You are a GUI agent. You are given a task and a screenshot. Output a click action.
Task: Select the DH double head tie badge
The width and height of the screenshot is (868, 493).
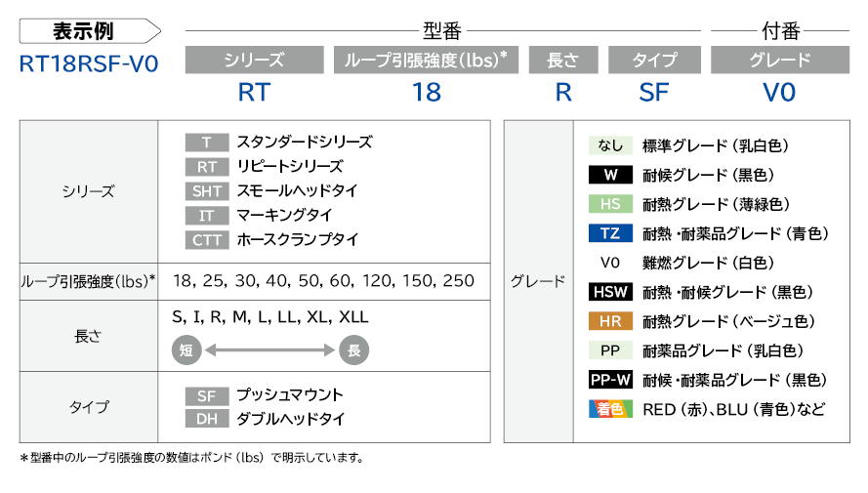207,419
